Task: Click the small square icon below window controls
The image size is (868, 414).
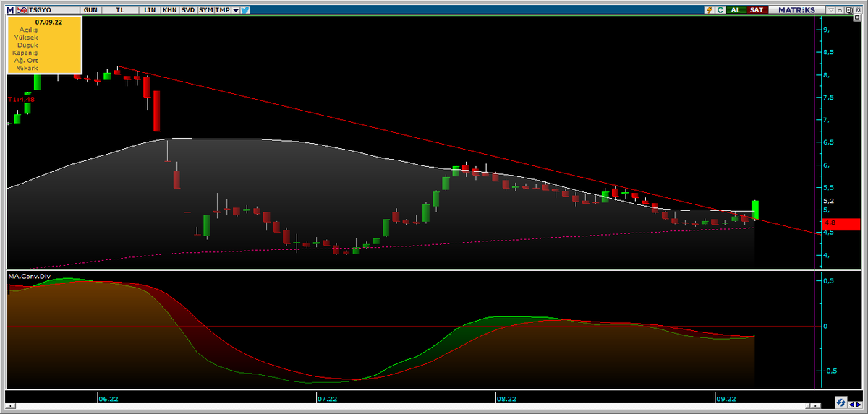Action: point(857,17)
